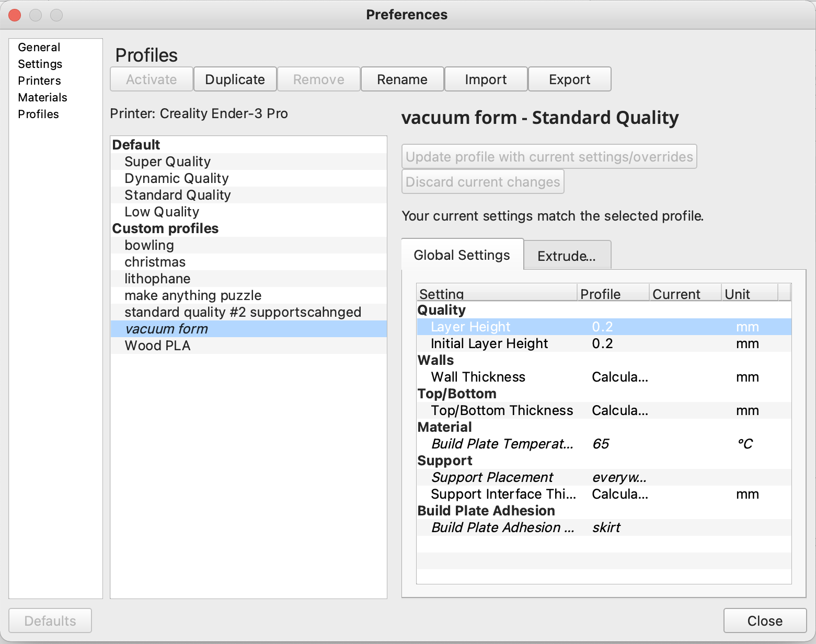816x644 pixels.
Task: Import a profile with the Import button
Action: click(486, 79)
